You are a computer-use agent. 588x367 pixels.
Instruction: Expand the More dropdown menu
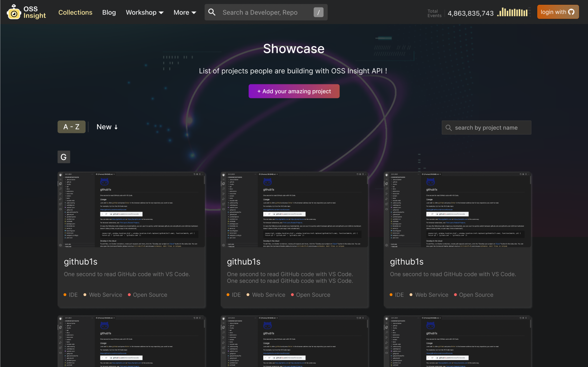[185, 12]
